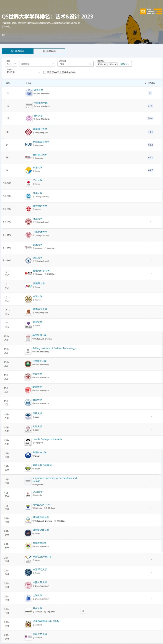This screenshot has width=163, height=644.
Task: Switch to the 排名指标 tab
Action: (x=49, y=51)
